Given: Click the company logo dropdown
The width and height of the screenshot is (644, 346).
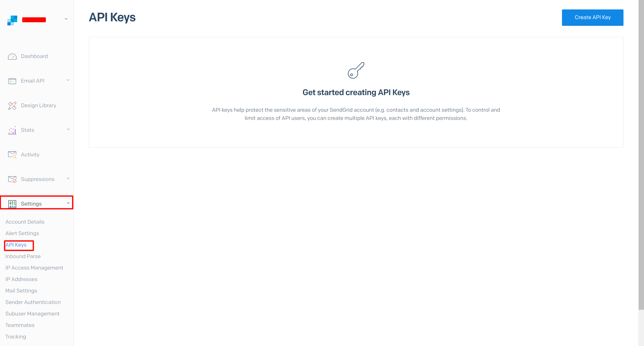Looking at the screenshot, I should pyautogui.click(x=66, y=20).
